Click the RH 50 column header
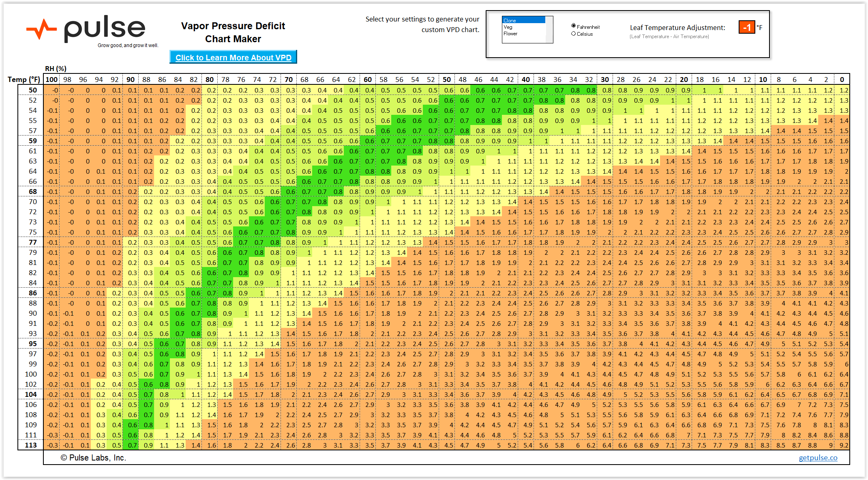 pyautogui.click(x=446, y=80)
